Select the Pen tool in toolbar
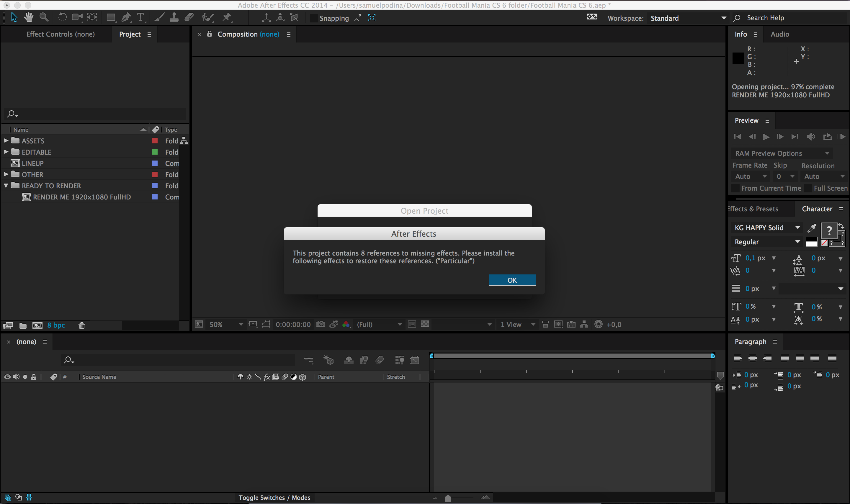850x504 pixels. 126,18
